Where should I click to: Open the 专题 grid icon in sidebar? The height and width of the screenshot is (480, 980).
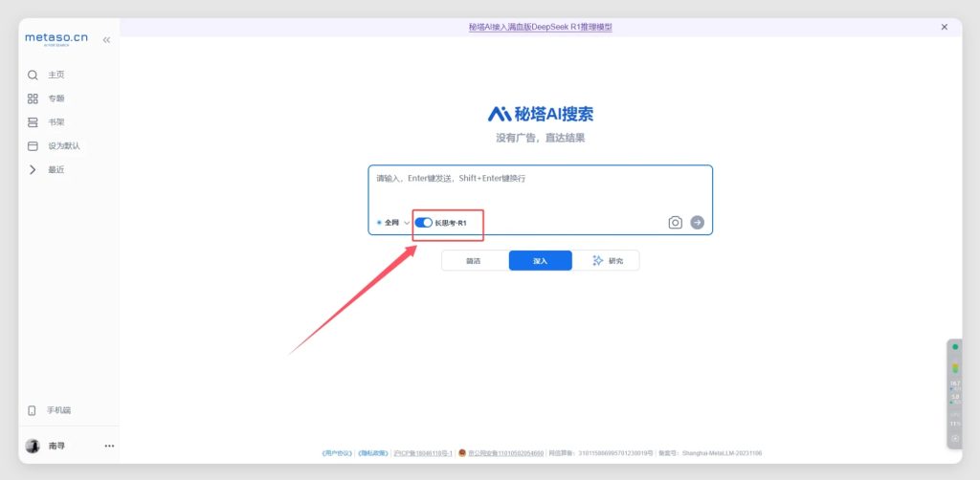coord(33,98)
